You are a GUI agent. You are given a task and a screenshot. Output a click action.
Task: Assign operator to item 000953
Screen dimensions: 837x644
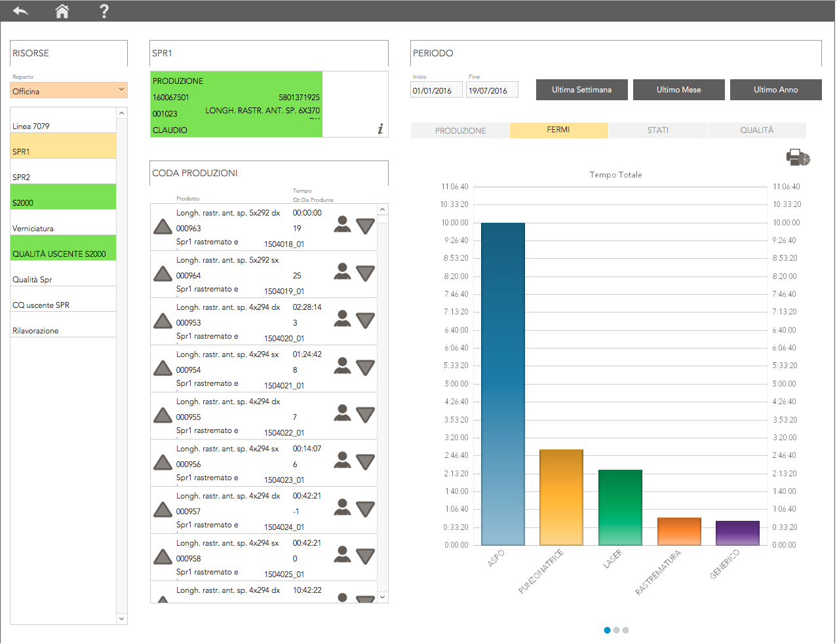tap(342, 318)
